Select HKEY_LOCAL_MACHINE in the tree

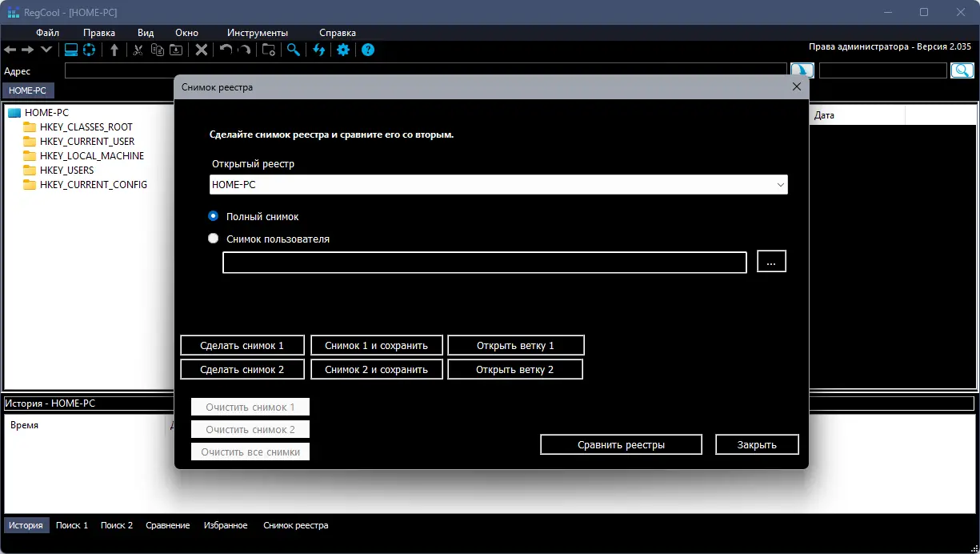coord(92,156)
